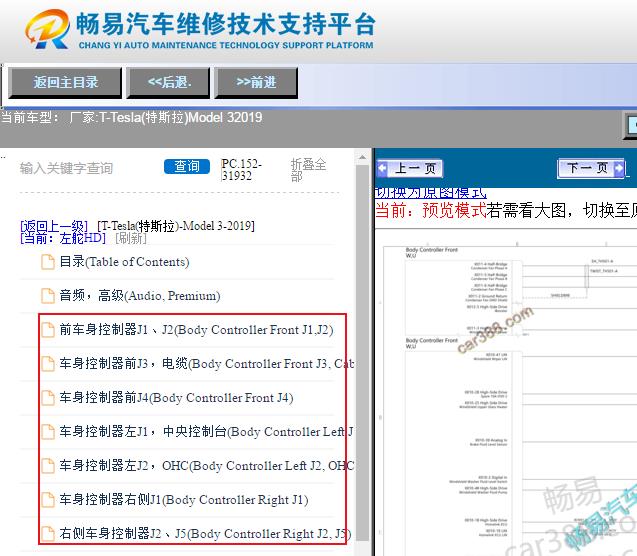Refresh the list via 刷新

pyautogui.click(x=131, y=238)
